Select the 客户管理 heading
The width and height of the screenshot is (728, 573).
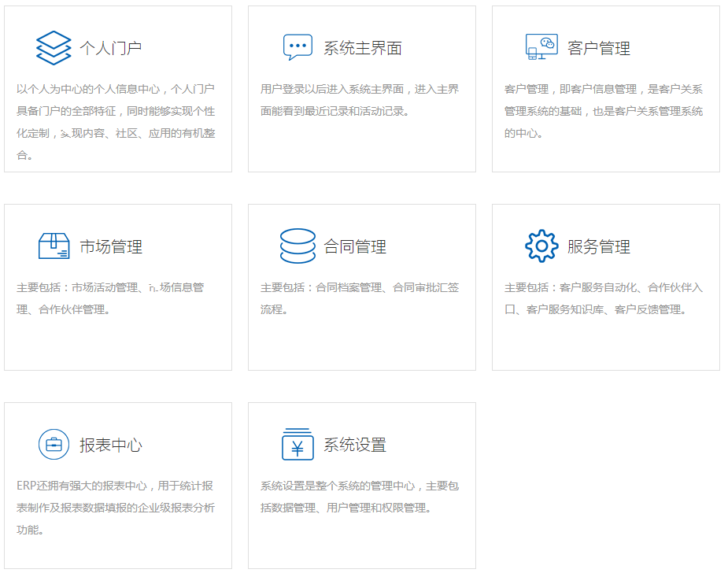(599, 48)
